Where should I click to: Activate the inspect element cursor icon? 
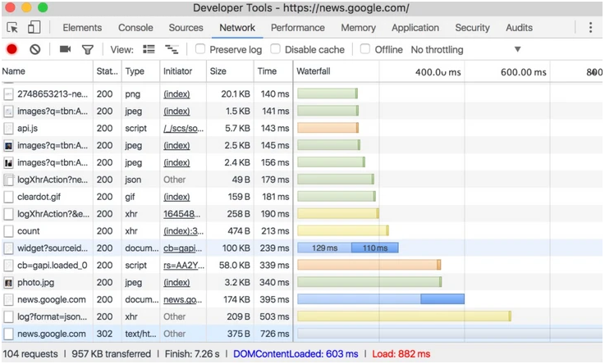click(12, 28)
